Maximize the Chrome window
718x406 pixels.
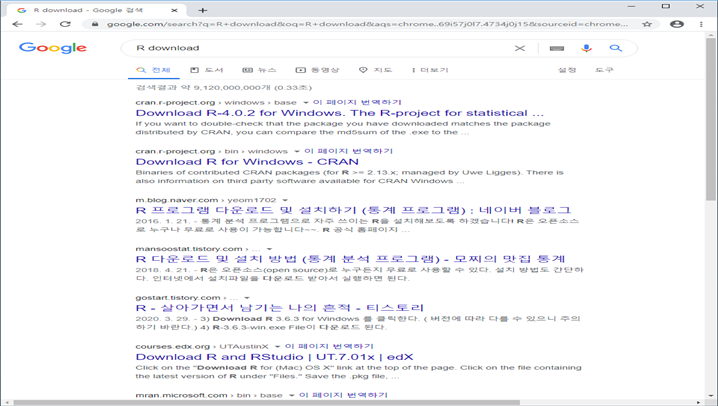(666, 6)
